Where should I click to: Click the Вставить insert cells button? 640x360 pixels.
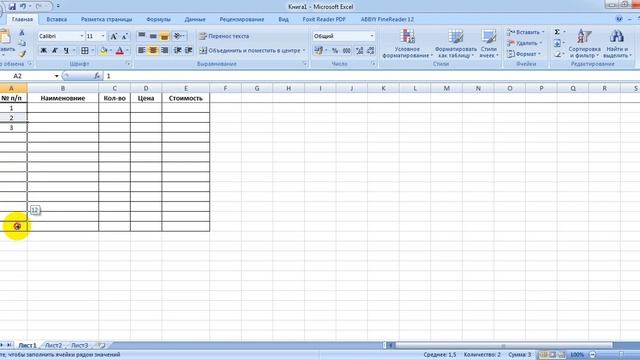(525, 32)
